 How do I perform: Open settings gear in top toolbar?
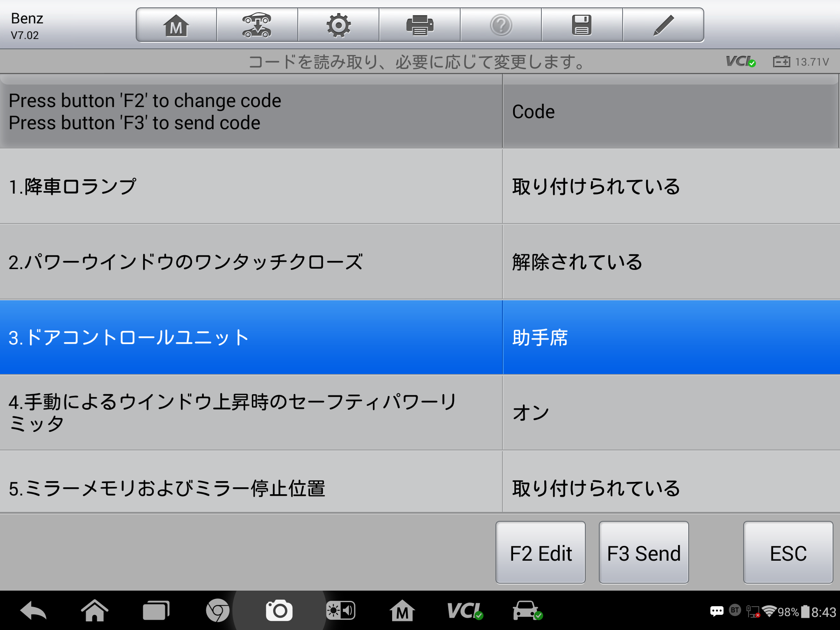338,25
